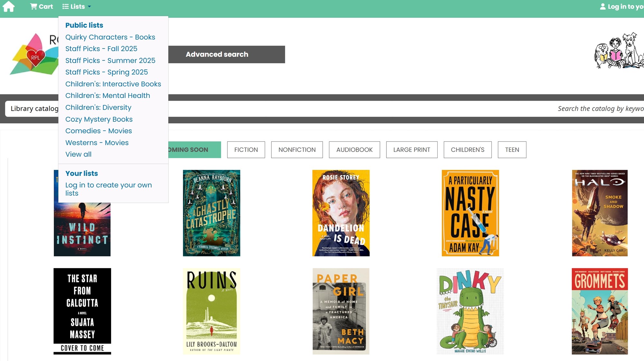Click View all public lists

click(78, 154)
